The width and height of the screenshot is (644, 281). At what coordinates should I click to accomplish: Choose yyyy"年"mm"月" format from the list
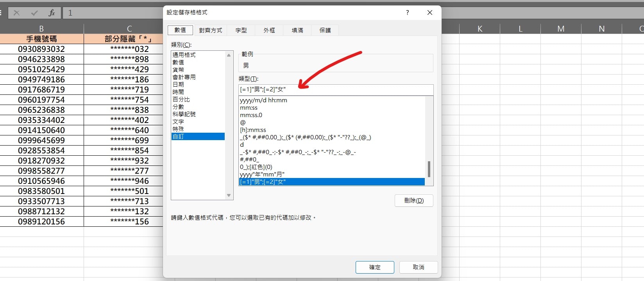click(262, 174)
